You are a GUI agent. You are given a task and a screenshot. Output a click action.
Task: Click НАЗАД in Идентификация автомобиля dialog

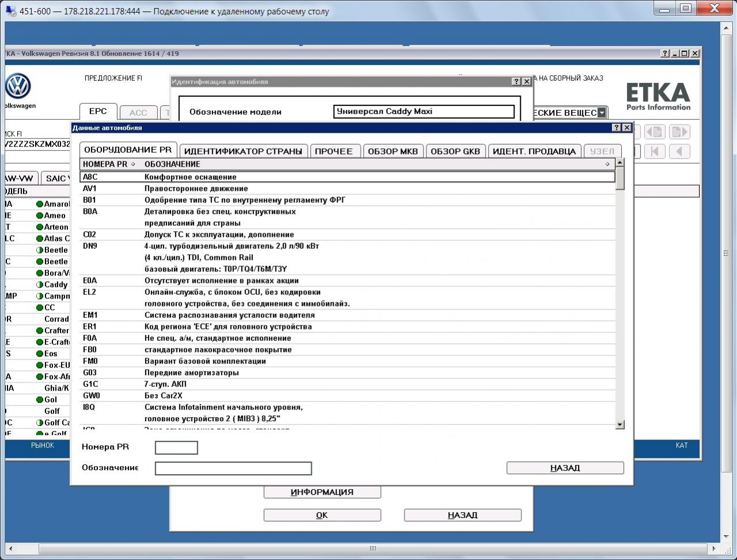pyautogui.click(x=463, y=515)
